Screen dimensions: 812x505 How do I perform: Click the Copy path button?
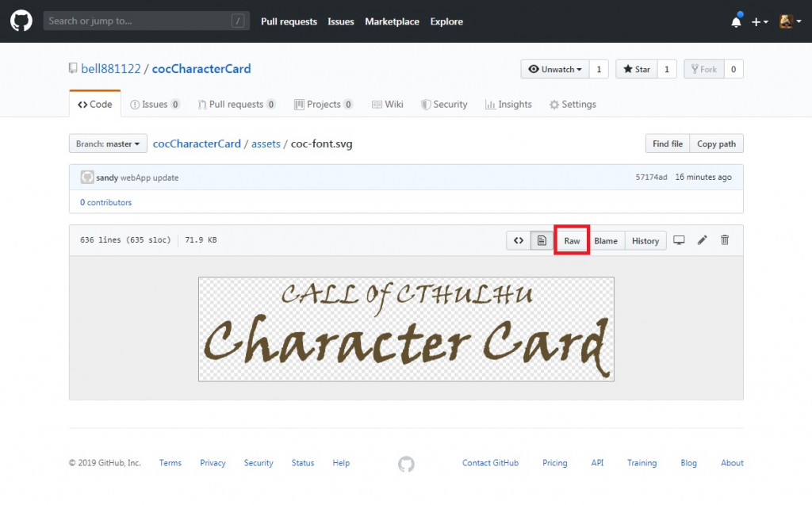[716, 143]
